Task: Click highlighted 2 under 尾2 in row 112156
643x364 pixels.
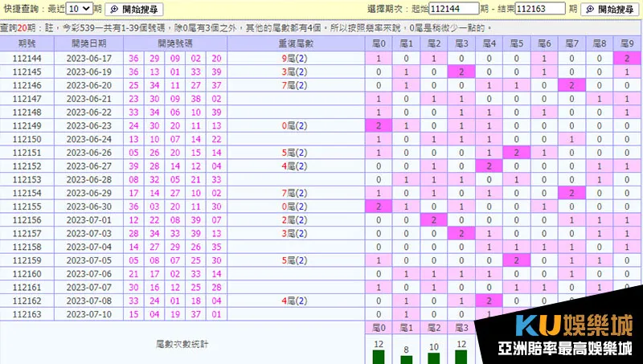Action: click(434, 219)
